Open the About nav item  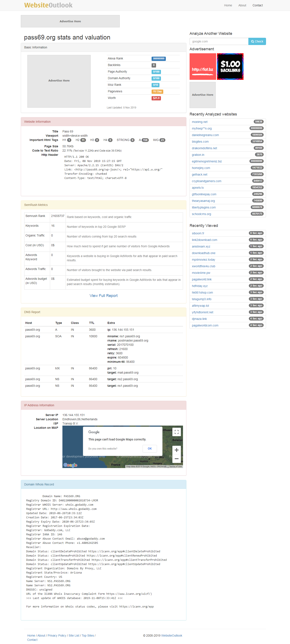(242, 5)
